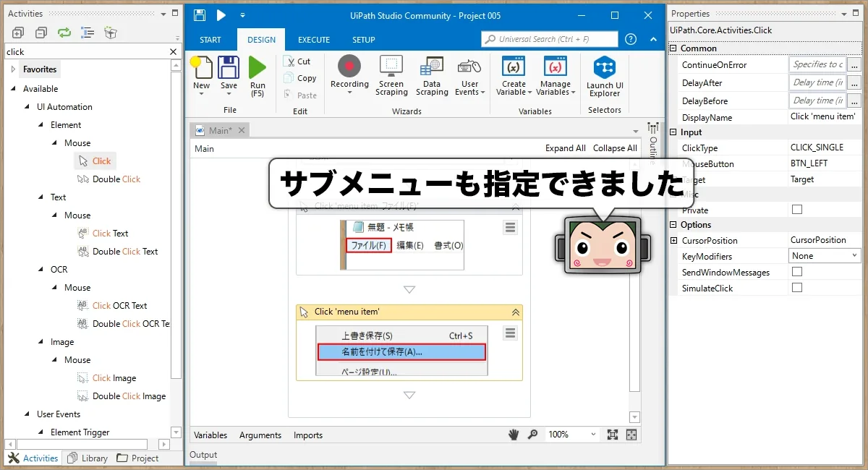Image resolution: width=868 pixels, height=470 pixels.
Task: Select Double Click Image activity
Action: pos(122,396)
